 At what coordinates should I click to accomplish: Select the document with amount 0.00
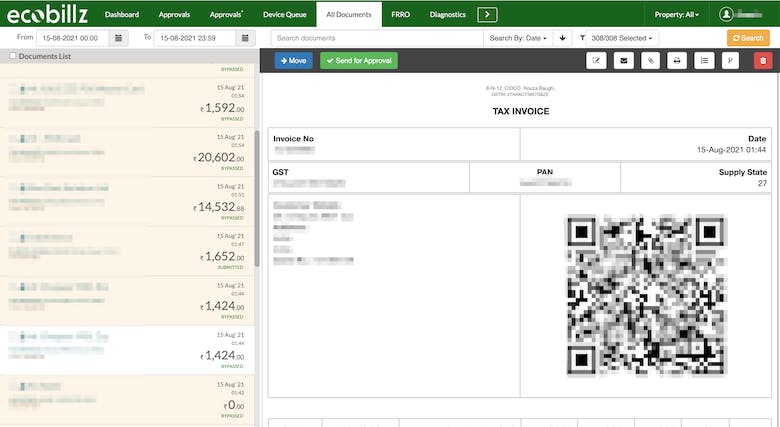pyautogui.click(x=127, y=400)
